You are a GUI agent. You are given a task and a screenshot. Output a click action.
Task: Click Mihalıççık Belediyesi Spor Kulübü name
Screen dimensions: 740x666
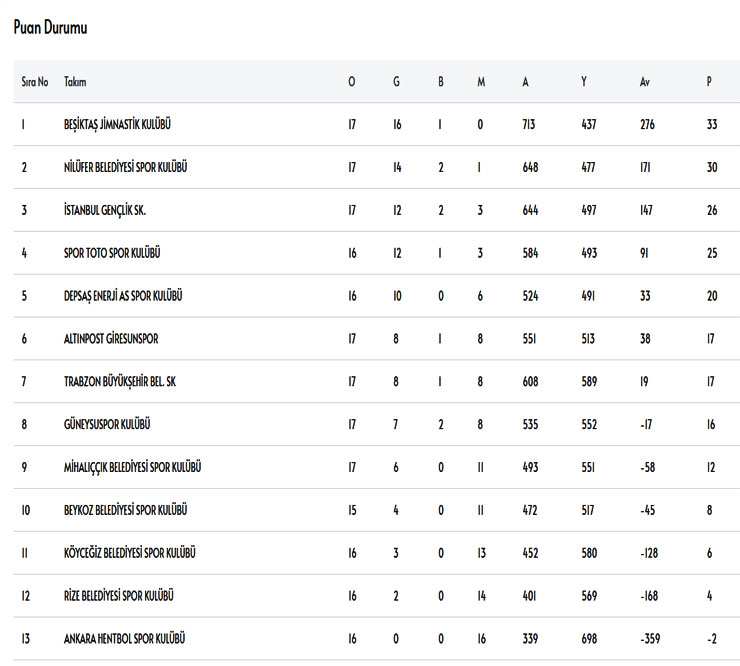pyautogui.click(x=133, y=468)
